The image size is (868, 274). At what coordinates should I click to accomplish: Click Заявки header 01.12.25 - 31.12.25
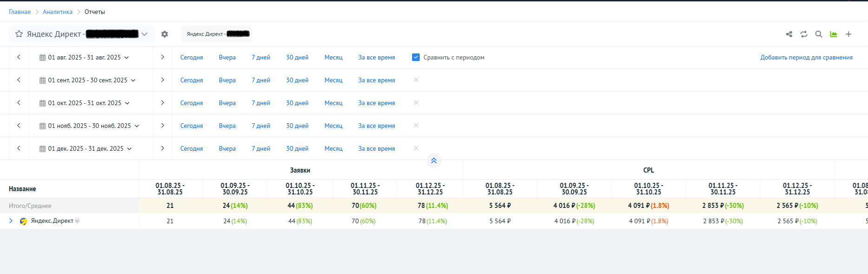point(430,189)
